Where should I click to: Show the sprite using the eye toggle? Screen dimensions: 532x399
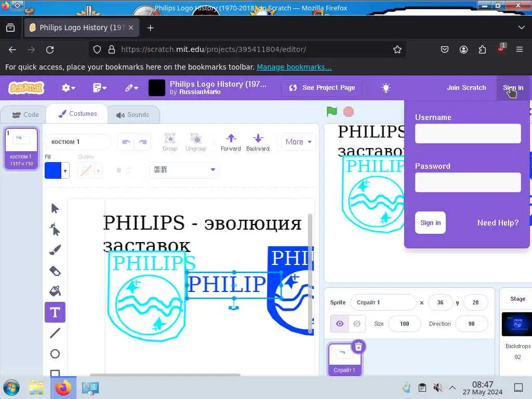[340, 324]
